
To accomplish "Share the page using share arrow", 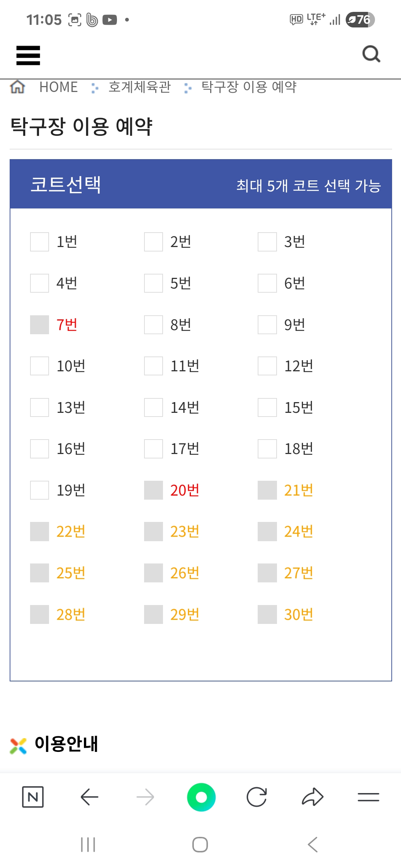I will (x=313, y=797).
